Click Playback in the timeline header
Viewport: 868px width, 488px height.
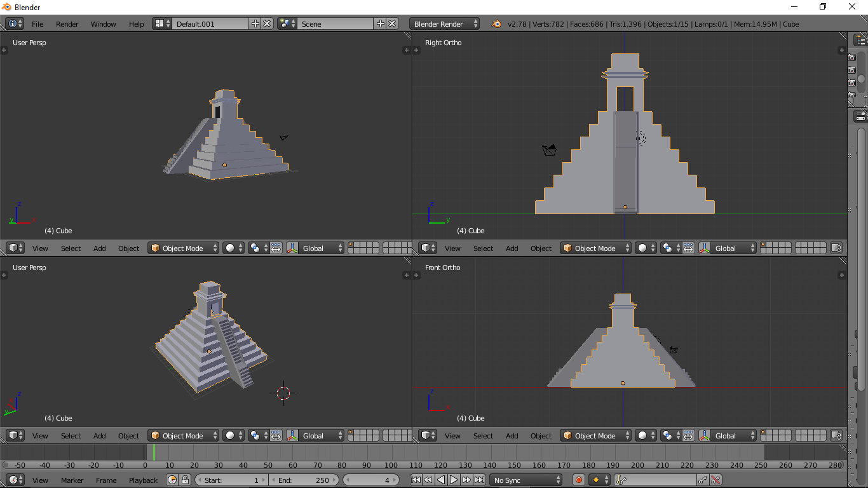[143, 480]
